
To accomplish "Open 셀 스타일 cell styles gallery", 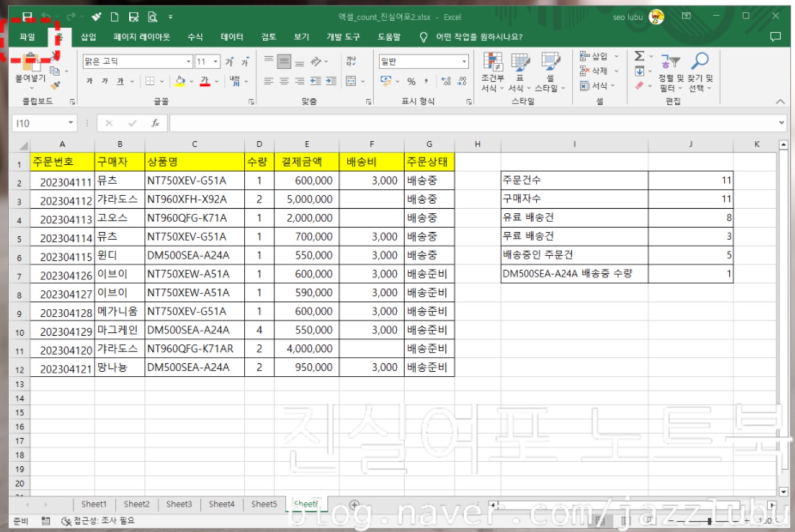I will tap(550, 72).
